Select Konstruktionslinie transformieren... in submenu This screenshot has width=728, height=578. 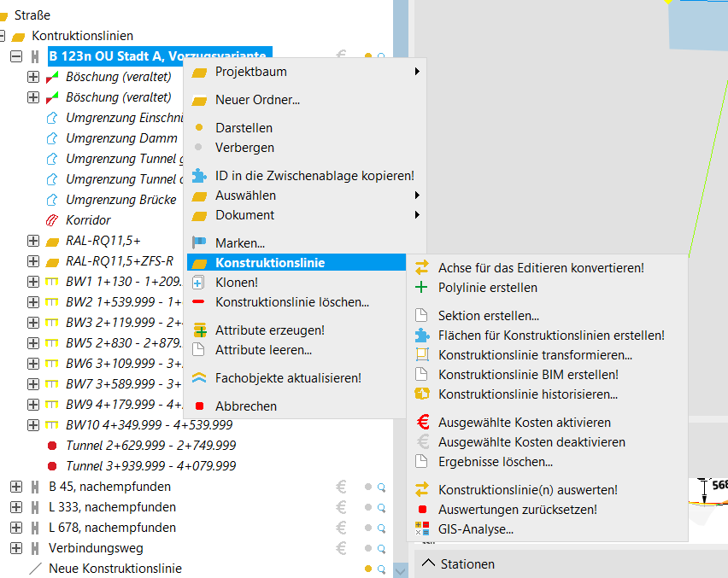(535, 354)
